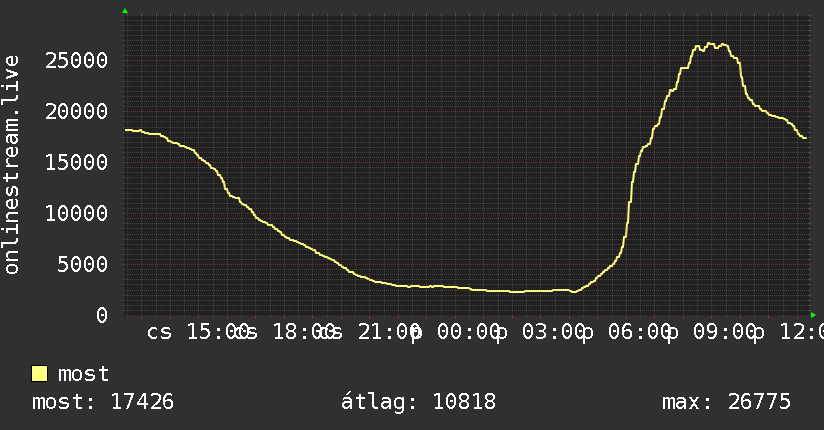Select the 'most: 17426' value text
The height and width of the screenshot is (430, 824).
(102, 402)
